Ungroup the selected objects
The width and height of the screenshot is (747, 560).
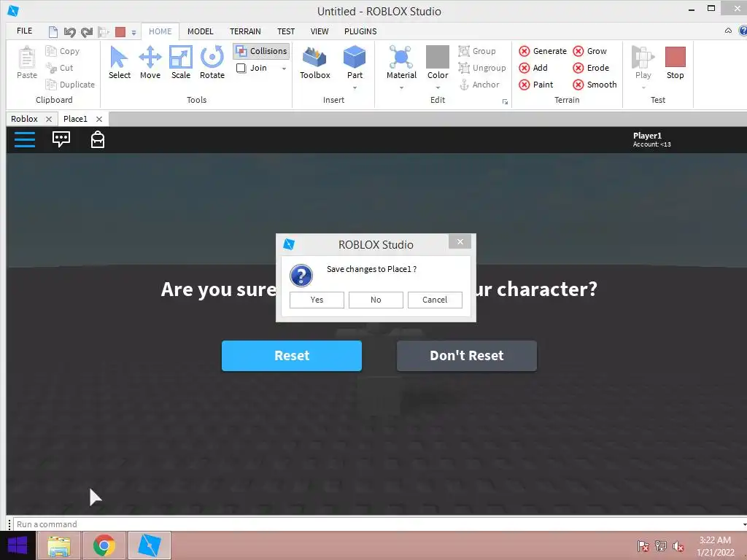tap(482, 68)
